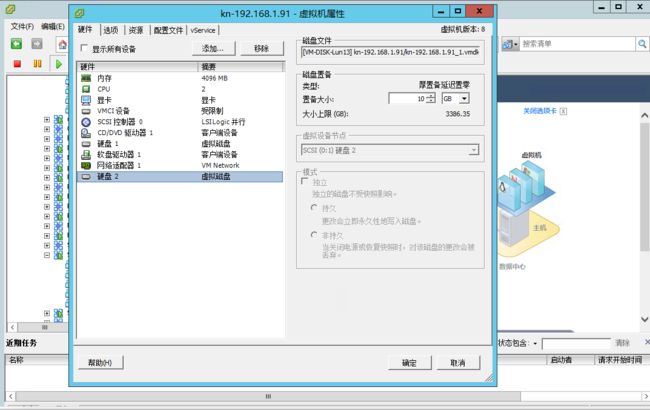Click the 启动者 column header
Image resolution: width=650 pixels, height=410 pixels.
(561, 360)
